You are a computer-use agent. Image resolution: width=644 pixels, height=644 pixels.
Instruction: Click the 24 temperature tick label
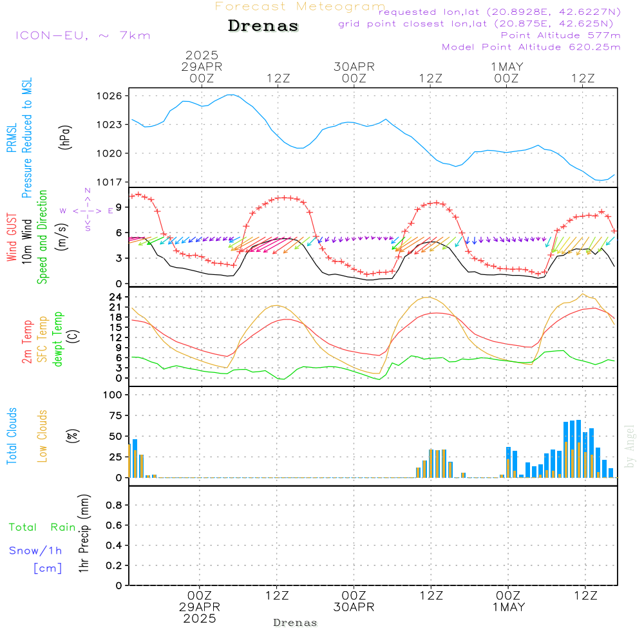(116, 297)
